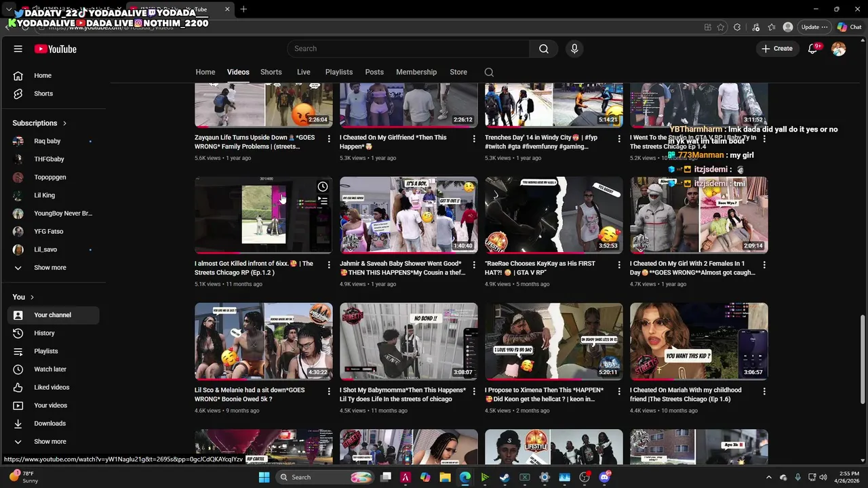Open Steam from the taskbar
Image resolution: width=868 pixels, height=488 pixels.
pyautogui.click(x=505, y=477)
